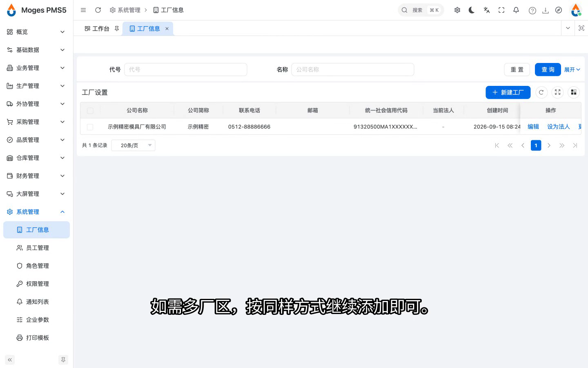Image resolution: width=588 pixels, height=368 pixels.
Task: Open 员工管理 in sidebar
Action: click(x=36, y=248)
